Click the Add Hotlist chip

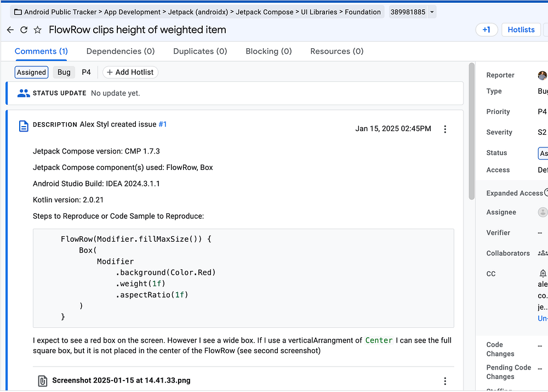click(x=130, y=72)
